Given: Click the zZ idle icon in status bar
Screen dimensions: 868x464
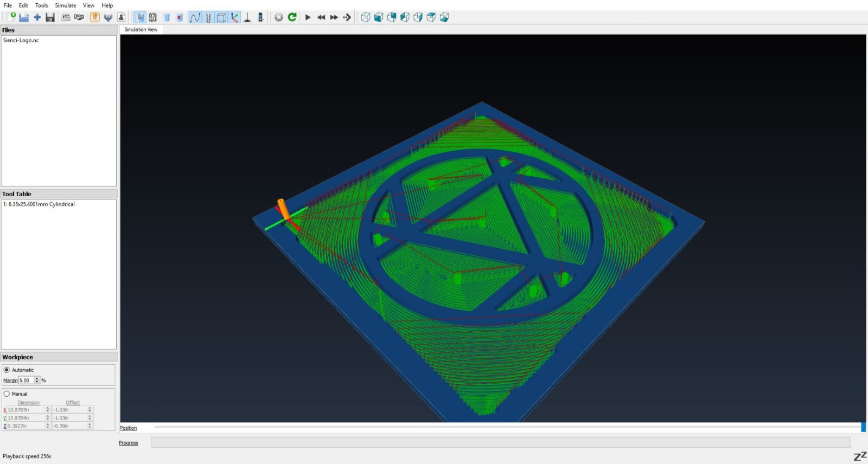Looking at the screenshot, I should (x=860, y=456).
